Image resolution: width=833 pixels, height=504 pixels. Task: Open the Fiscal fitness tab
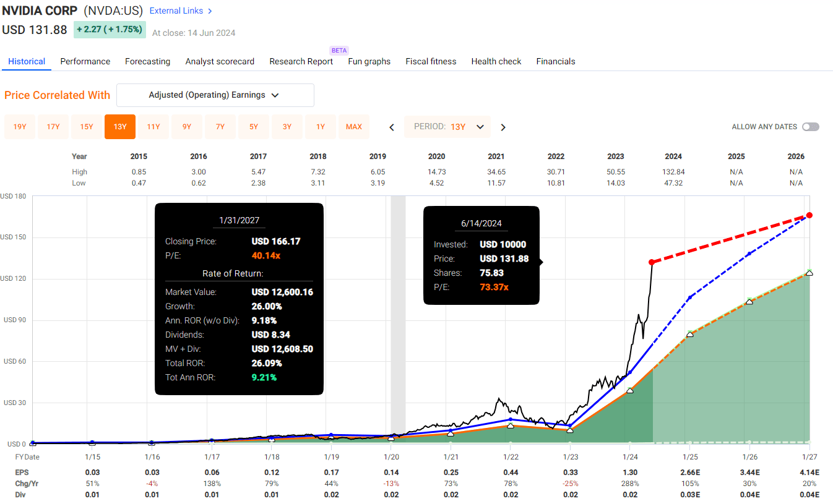(x=431, y=61)
